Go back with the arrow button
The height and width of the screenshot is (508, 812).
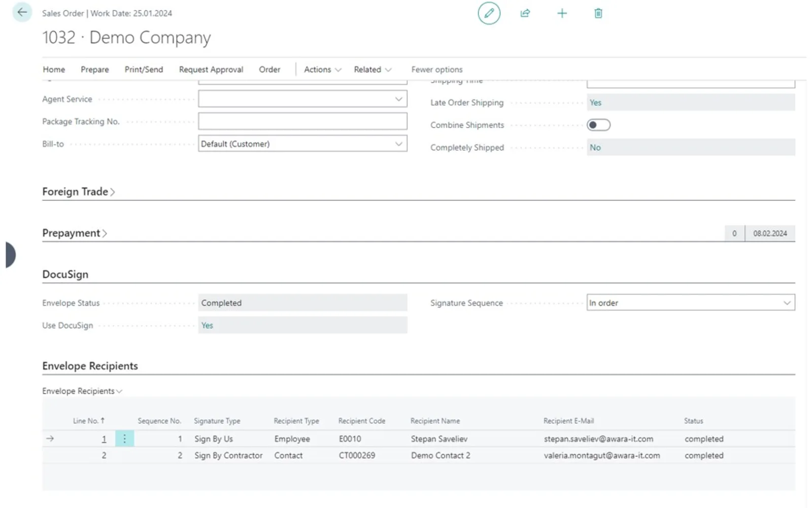pos(22,12)
